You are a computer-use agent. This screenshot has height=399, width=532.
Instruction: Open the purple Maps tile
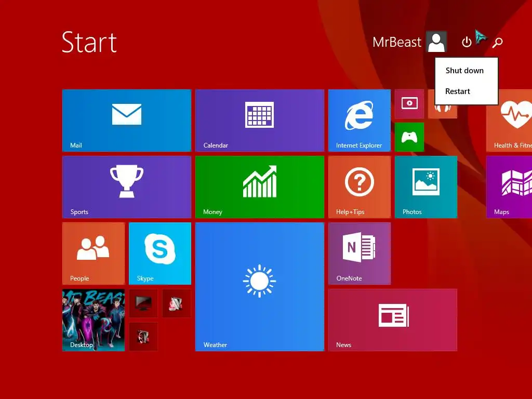509,187
